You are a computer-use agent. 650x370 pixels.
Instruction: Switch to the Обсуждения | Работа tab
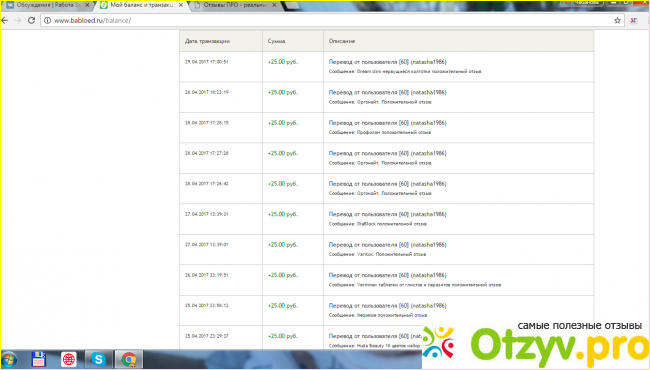pyautogui.click(x=46, y=5)
